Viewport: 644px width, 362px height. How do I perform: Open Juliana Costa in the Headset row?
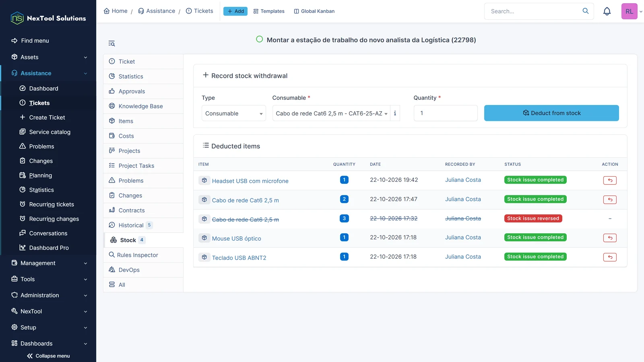point(463,180)
